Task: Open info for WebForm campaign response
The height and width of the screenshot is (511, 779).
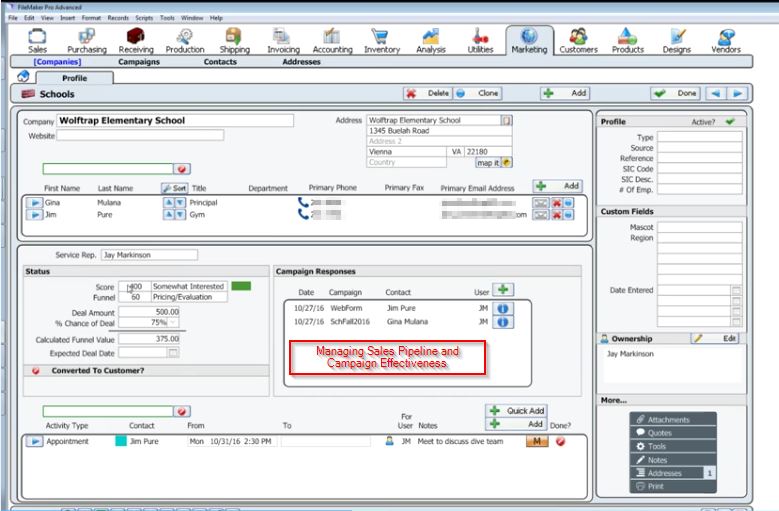Action: click(503, 308)
